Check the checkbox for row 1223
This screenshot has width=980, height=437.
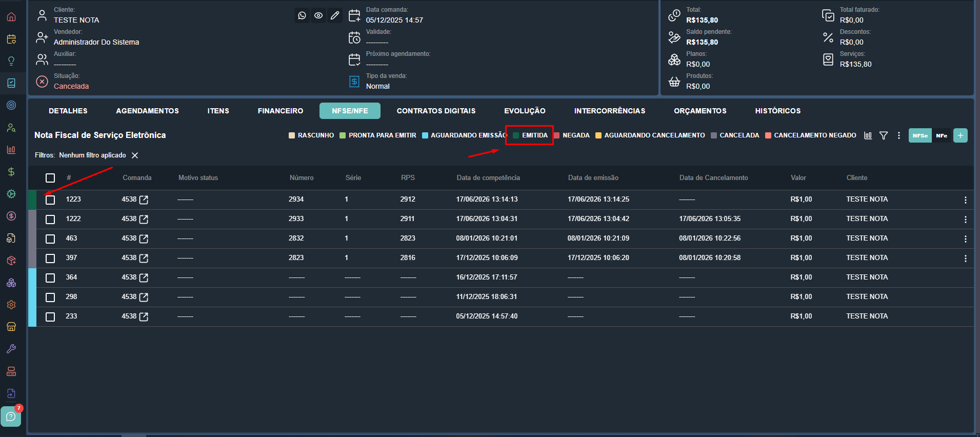click(50, 200)
